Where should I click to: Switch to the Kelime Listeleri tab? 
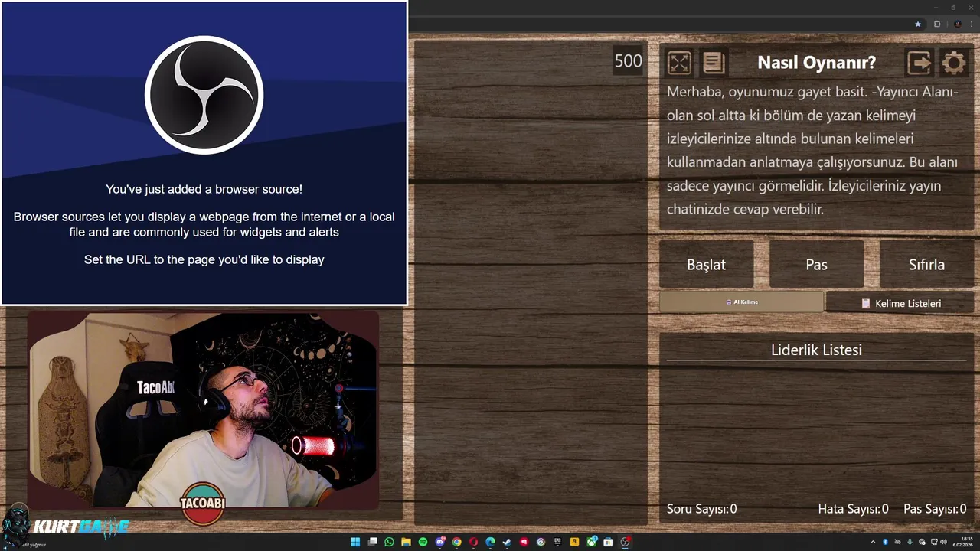tap(900, 303)
